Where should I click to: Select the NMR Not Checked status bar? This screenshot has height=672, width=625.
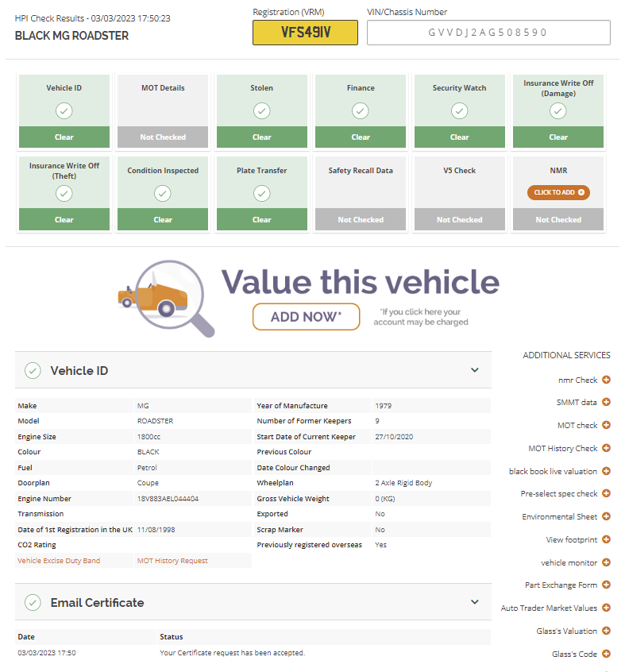[558, 219]
